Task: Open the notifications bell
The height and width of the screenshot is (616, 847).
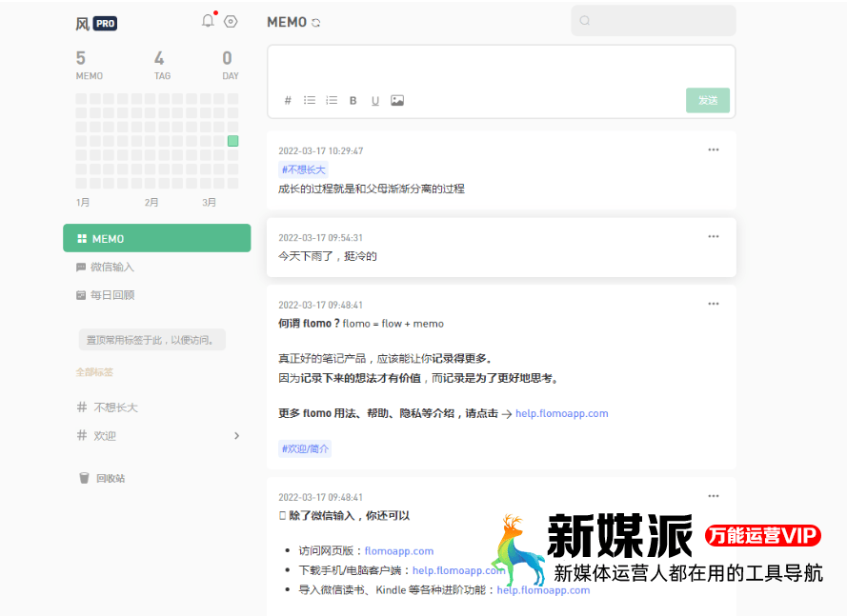Action: [x=208, y=20]
